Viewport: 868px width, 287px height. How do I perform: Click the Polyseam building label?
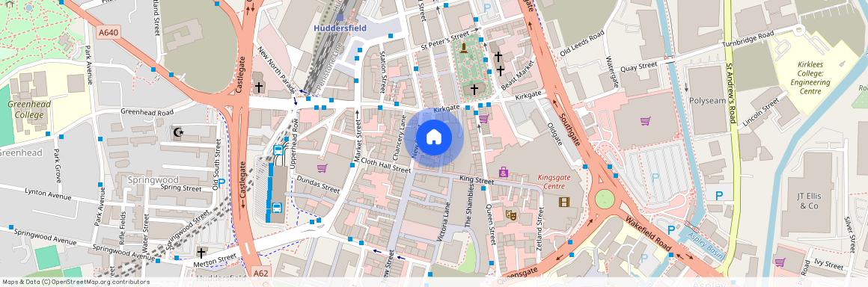[x=707, y=100]
